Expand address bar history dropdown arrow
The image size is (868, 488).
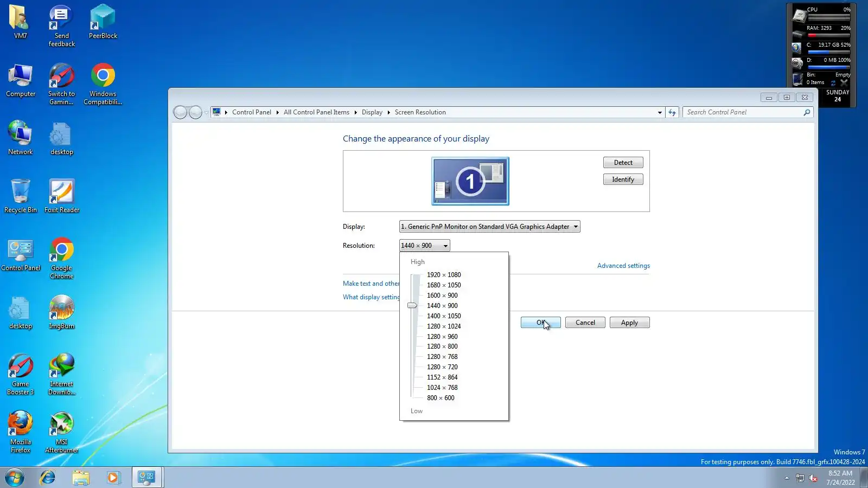[660, 112]
